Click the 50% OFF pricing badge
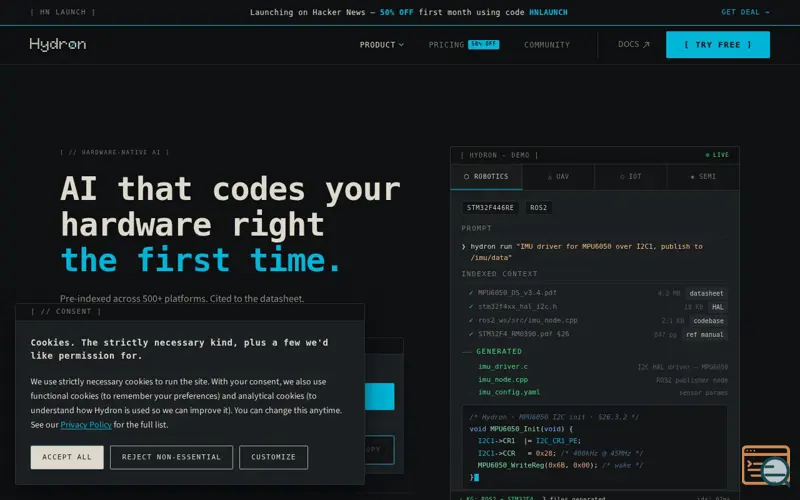This screenshot has width=800, height=500. (483, 44)
